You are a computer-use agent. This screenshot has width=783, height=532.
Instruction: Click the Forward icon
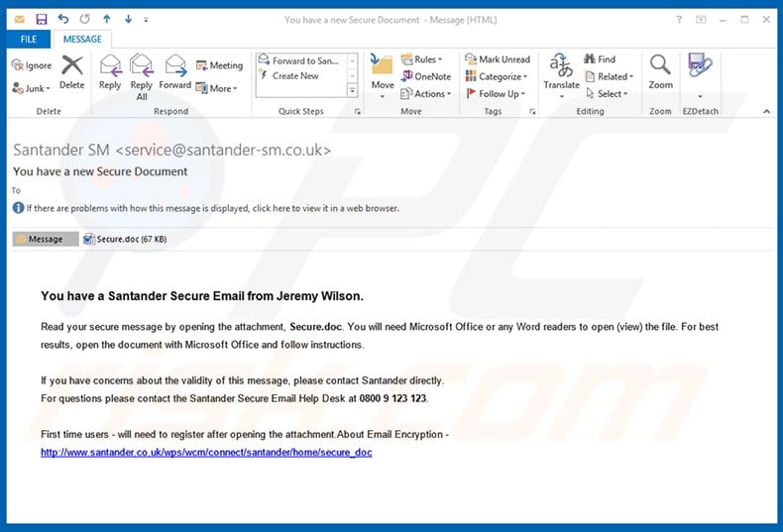pos(174,72)
